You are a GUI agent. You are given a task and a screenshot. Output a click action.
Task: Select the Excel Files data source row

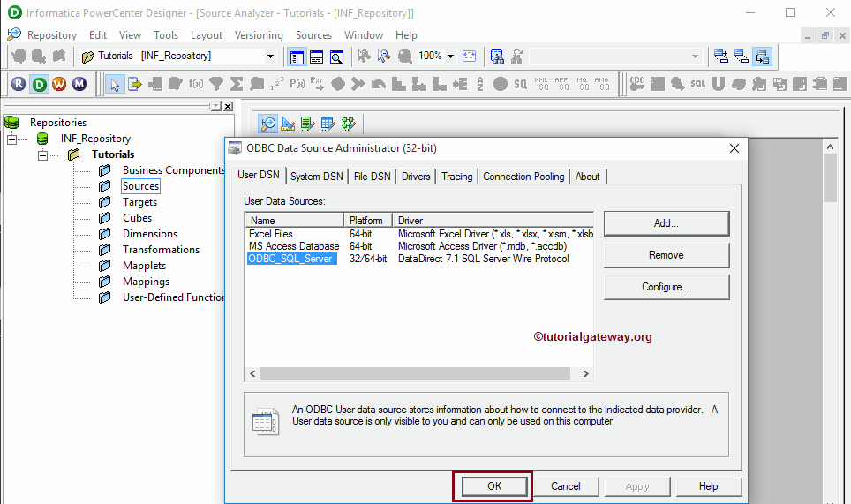pos(419,234)
